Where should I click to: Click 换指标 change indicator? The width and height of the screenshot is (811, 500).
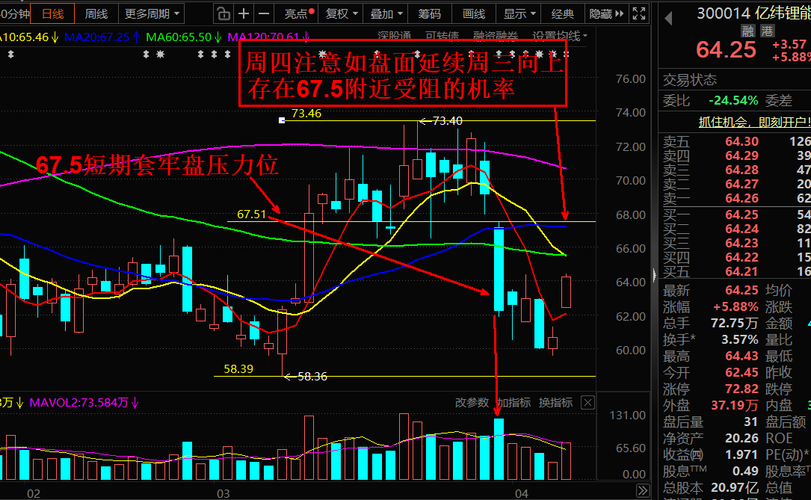[555, 402]
